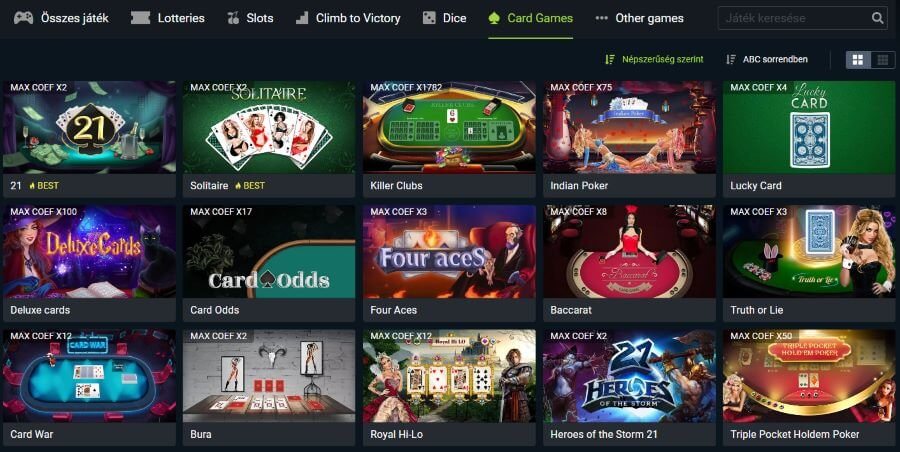Click the ticket icon beside Lotteries

pos(141,18)
